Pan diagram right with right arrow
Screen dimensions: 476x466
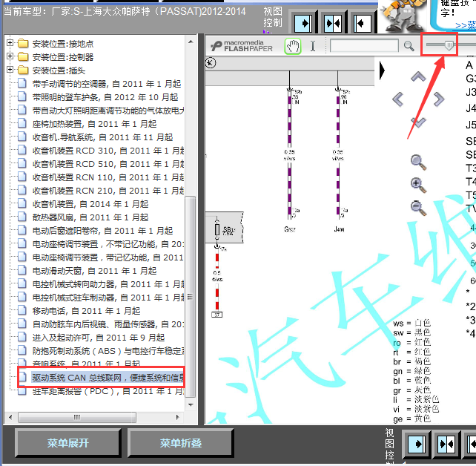[x=439, y=99]
